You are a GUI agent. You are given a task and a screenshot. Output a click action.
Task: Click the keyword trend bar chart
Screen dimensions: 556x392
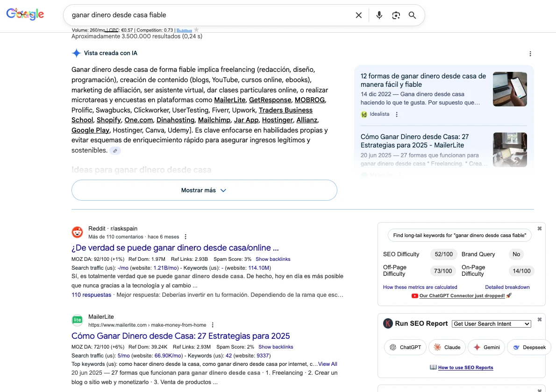click(x=184, y=30)
